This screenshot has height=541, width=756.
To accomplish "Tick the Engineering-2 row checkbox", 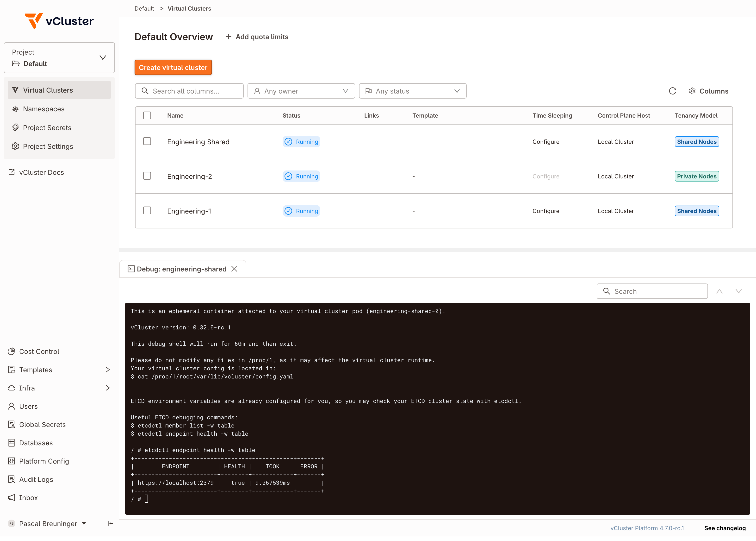I will pos(147,176).
